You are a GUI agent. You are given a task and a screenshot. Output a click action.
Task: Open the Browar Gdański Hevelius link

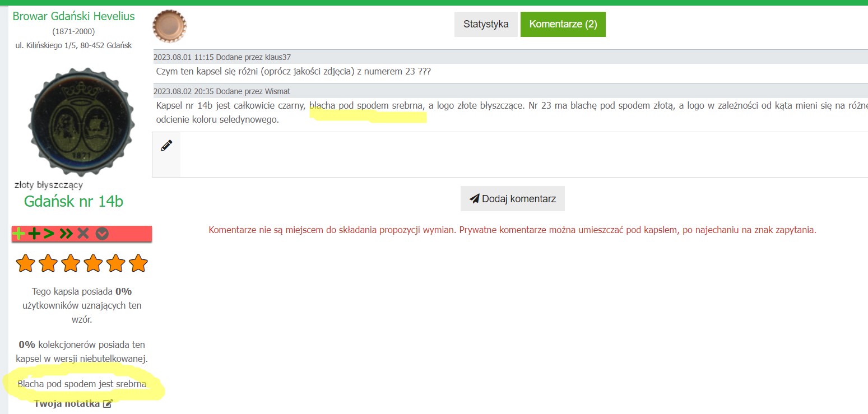coord(73,16)
